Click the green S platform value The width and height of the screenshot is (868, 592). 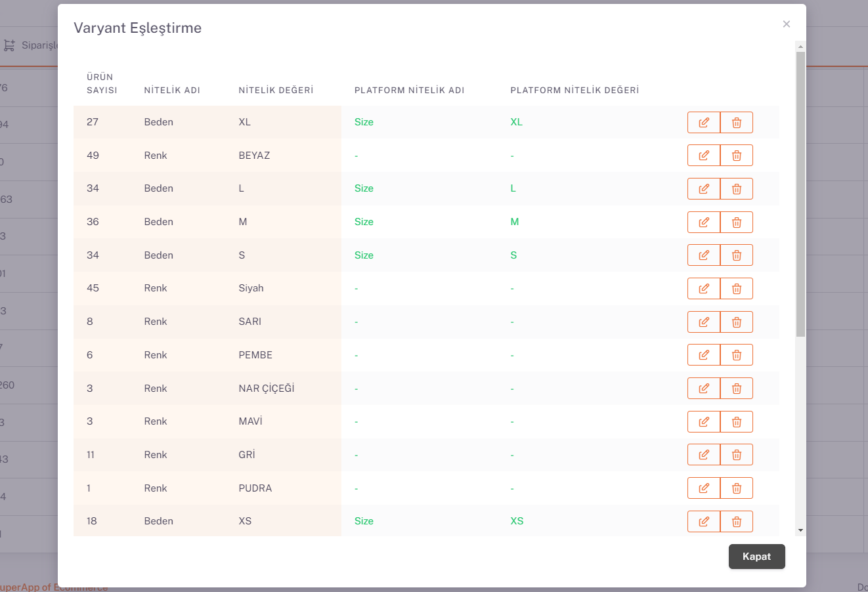[x=513, y=255]
